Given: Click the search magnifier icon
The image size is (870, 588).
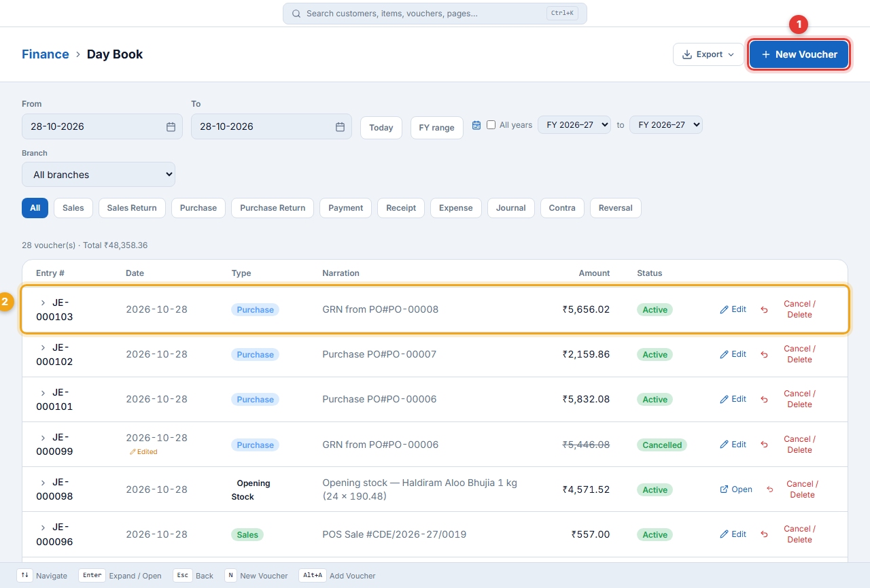Looking at the screenshot, I should click(x=296, y=14).
